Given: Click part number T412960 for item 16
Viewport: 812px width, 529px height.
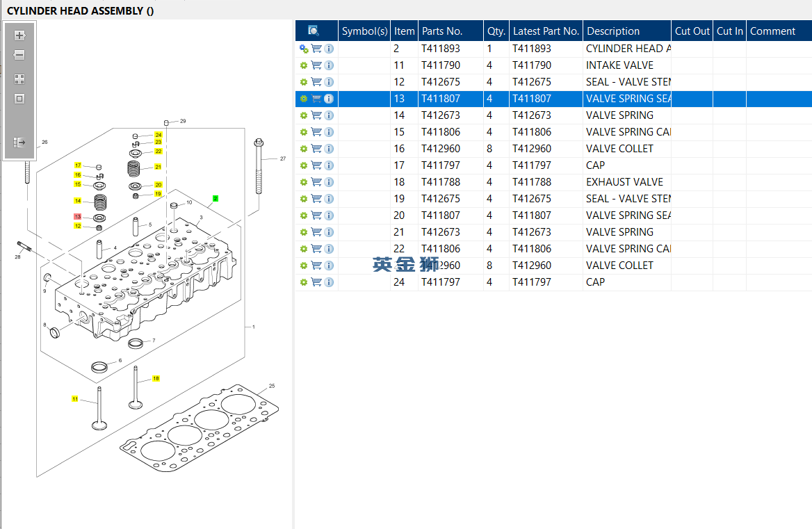Looking at the screenshot, I should 441,149.
